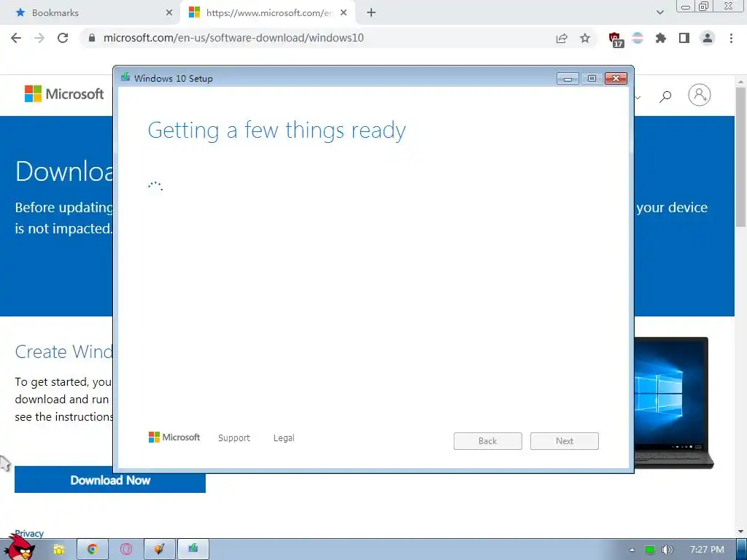Open the Extensions puzzle icon

(x=661, y=38)
